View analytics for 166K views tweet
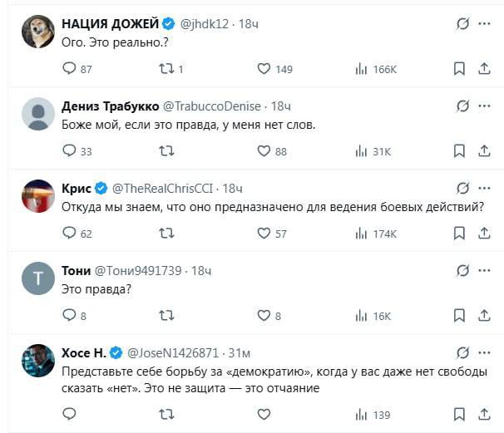The image size is (504, 433). pyautogui.click(x=376, y=69)
